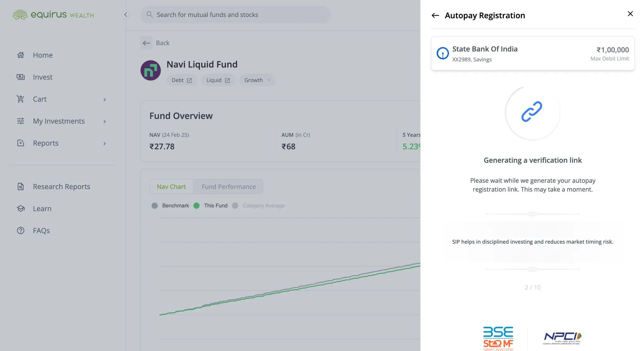The width and height of the screenshot is (644, 351).
Task: Click the My Investments label in sidebar
Action: click(x=59, y=121)
